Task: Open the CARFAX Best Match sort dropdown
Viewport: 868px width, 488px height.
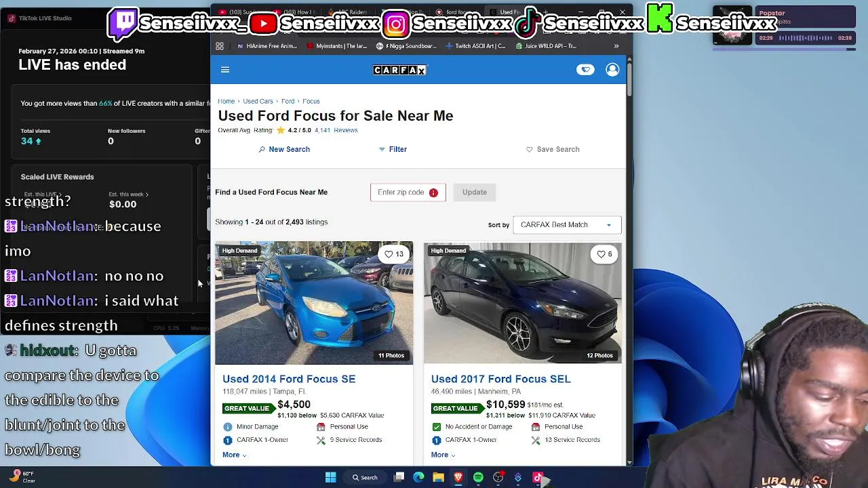Action: coord(567,225)
